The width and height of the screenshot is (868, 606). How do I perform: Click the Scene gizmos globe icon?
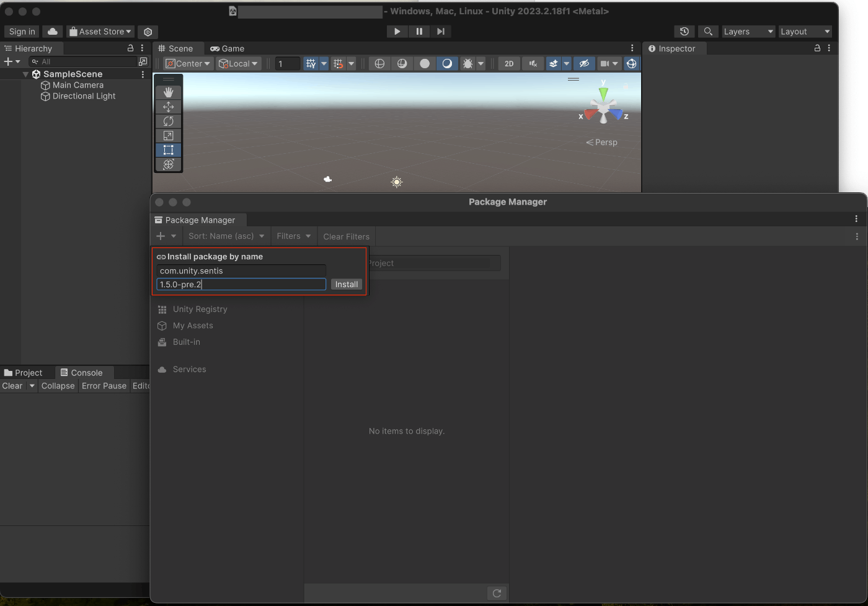click(631, 64)
